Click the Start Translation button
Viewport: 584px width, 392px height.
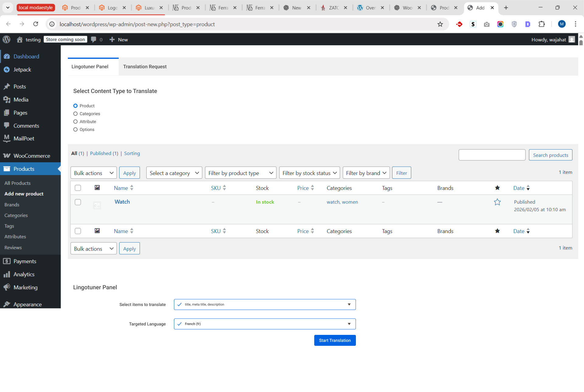pyautogui.click(x=335, y=340)
